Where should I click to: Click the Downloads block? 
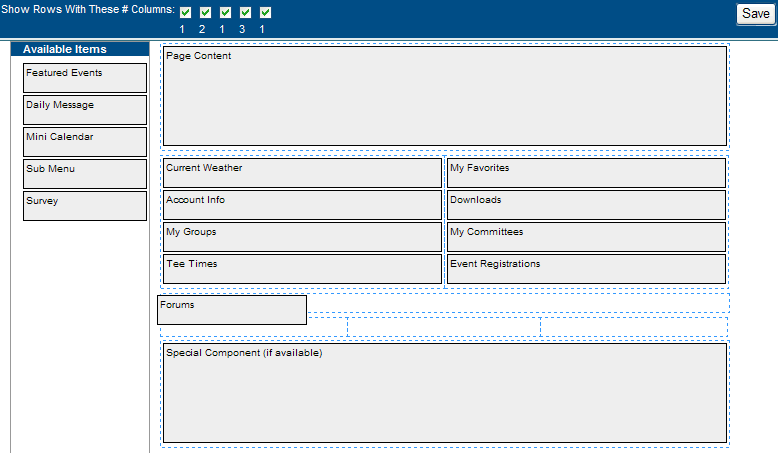(586, 205)
